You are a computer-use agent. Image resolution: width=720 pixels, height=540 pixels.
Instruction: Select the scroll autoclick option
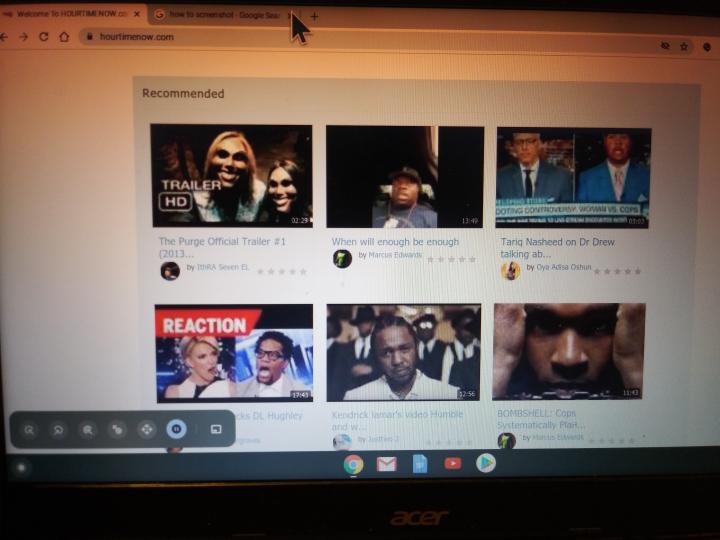pos(146,430)
